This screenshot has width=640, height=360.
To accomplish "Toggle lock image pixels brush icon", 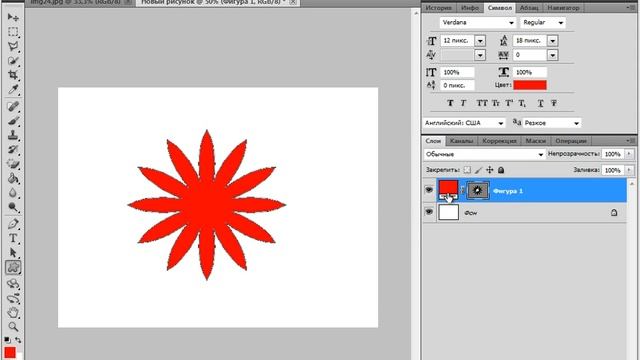I will (478, 169).
